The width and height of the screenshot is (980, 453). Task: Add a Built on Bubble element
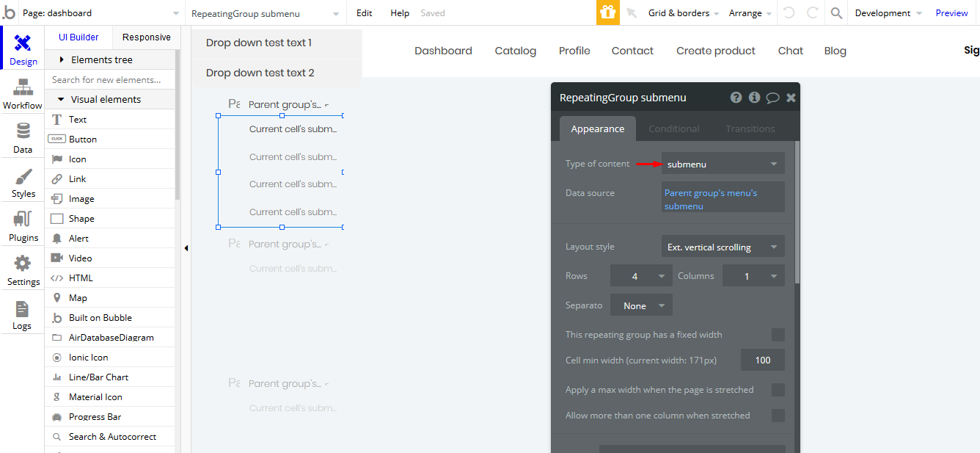point(110,318)
